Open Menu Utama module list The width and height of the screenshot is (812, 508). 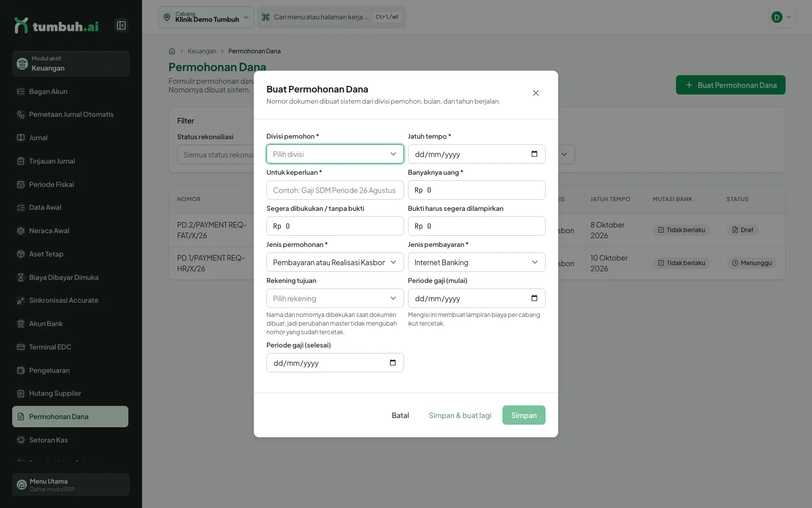point(71,485)
